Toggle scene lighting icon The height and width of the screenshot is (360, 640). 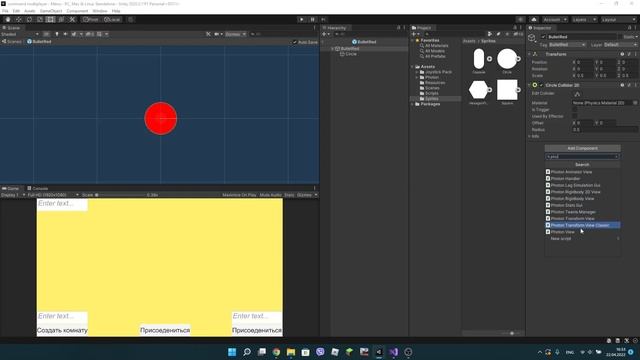pos(57,34)
